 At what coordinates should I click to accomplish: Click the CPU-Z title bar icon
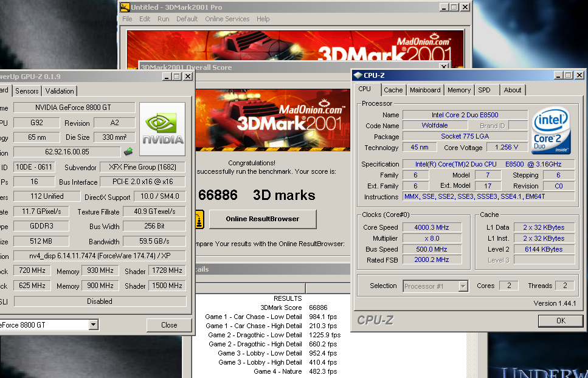pyautogui.click(x=357, y=75)
